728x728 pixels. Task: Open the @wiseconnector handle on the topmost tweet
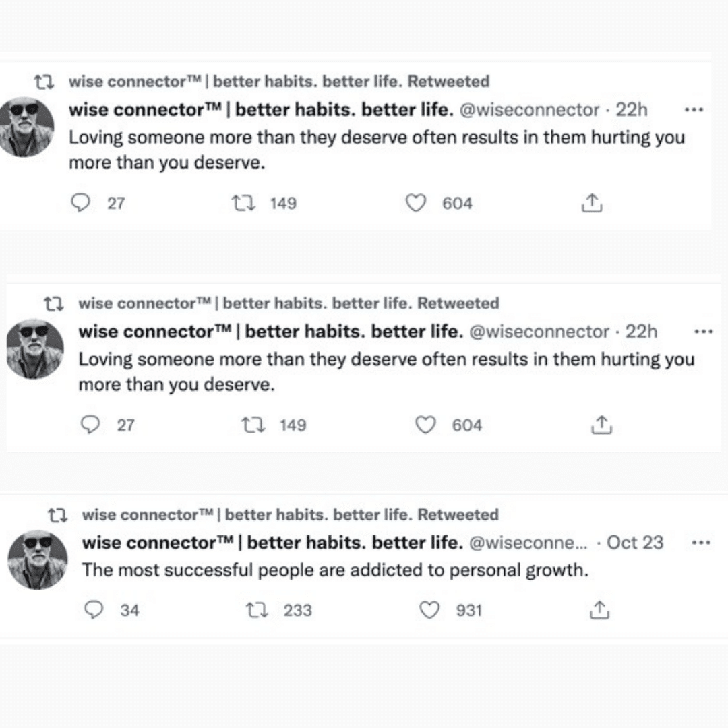point(529,110)
